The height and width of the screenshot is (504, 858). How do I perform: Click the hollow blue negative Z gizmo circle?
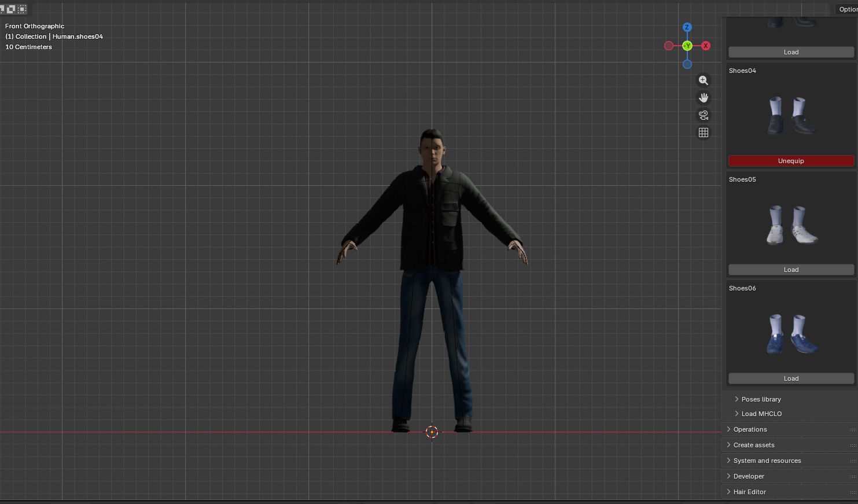point(687,64)
